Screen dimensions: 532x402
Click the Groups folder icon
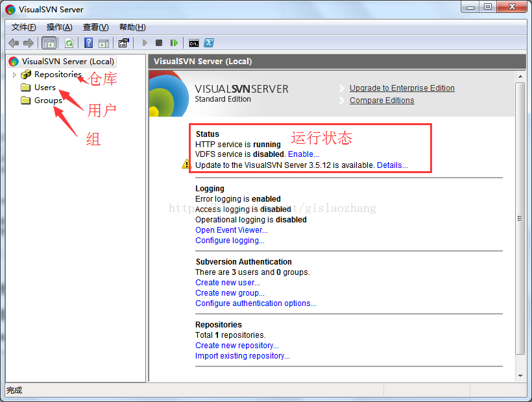(26, 100)
